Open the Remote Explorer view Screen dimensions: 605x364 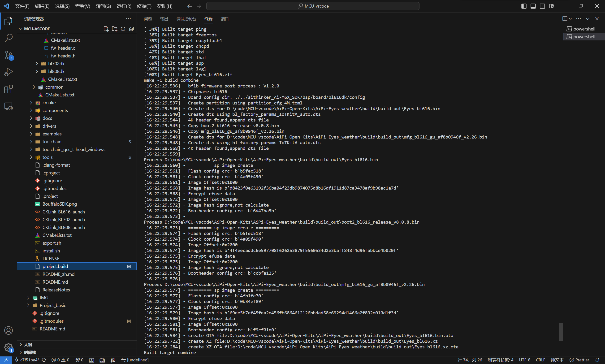tap(8, 106)
